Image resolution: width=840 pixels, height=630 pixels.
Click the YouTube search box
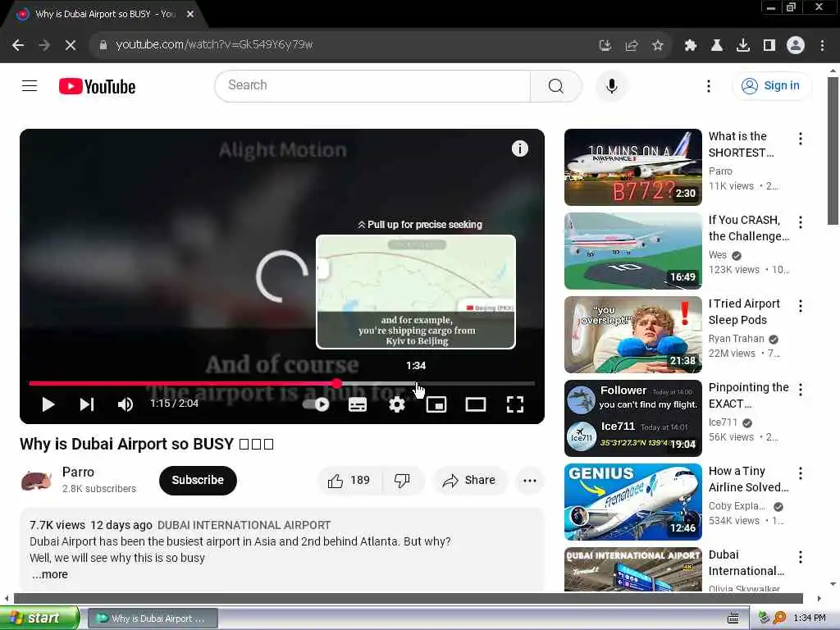coord(372,85)
